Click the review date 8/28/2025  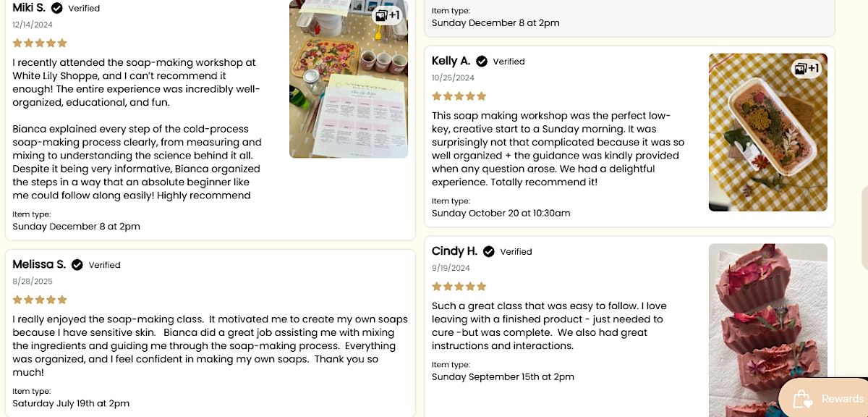click(x=33, y=282)
